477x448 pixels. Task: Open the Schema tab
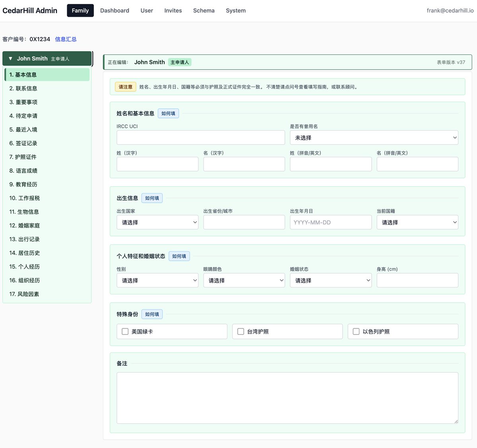point(204,11)
